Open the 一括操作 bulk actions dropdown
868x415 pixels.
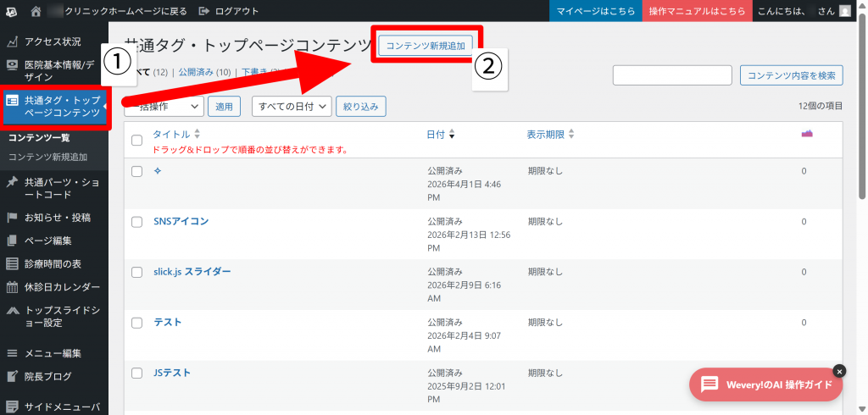pos(164,106)
